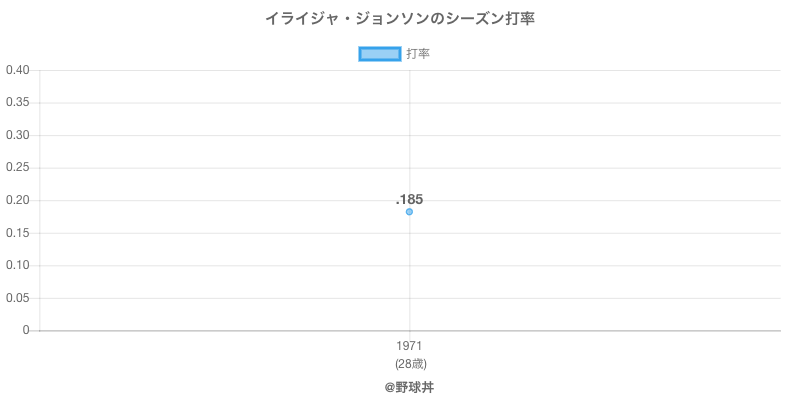Click the 0.30 y-axis tick label
This screenshot has width=800, height=400.
point(17,135)
